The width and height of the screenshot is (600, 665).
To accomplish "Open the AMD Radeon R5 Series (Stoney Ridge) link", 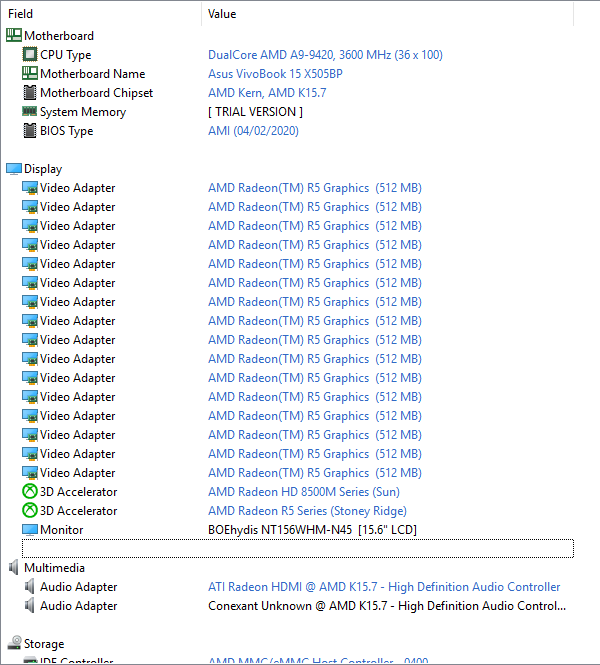I will [x=307, y=511].
